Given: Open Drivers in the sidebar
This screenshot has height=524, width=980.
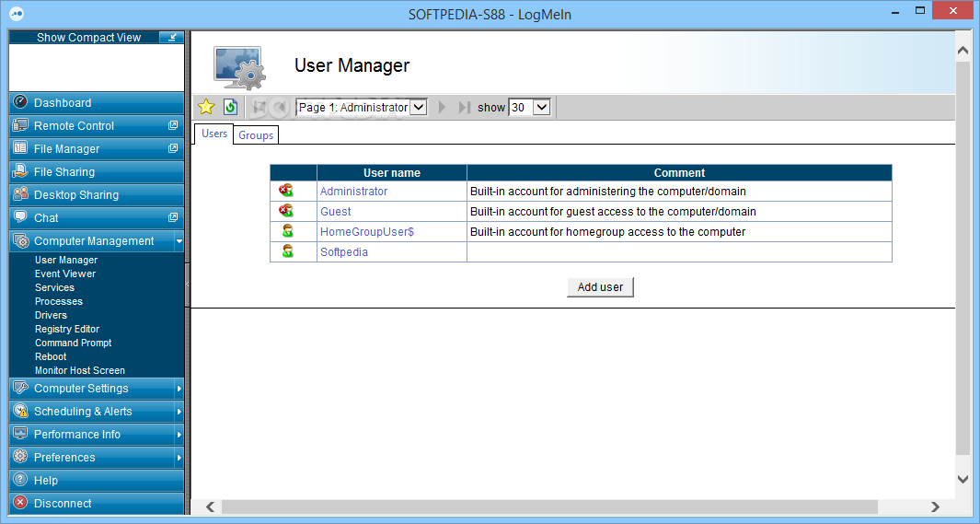Looking at the screenshot, I should pos(51,315).
